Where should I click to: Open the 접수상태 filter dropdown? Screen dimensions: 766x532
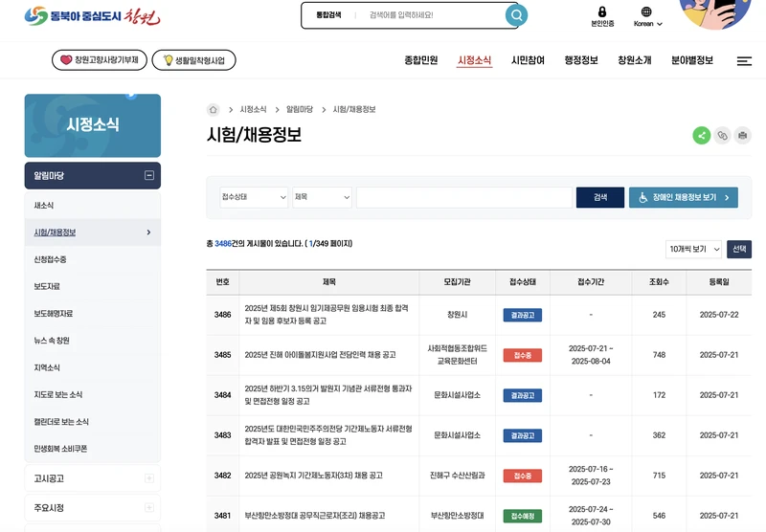coord(254,197)
